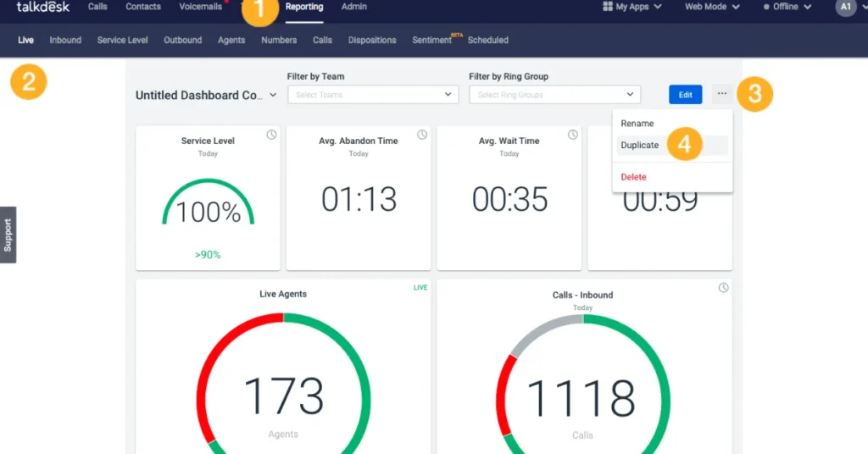The image size is (868, 454).
Task: Toggle the three-dots more options button
Action: pyautogui.click(x=722, y=94)
